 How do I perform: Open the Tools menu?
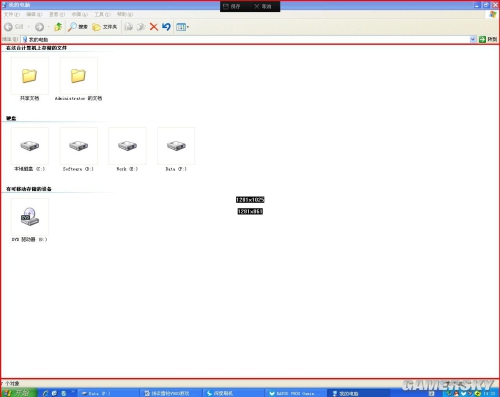(102, 14)
